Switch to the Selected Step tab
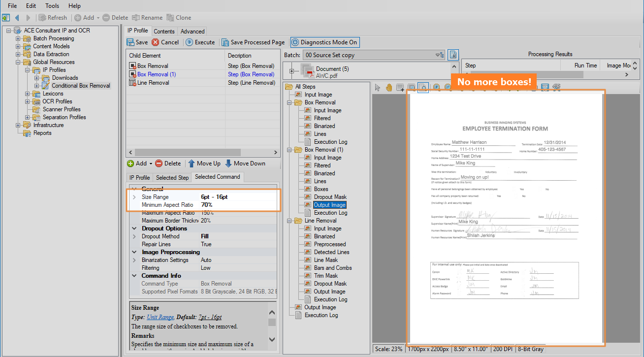Image resolution: width=644 pixels, height=357 pixels. point(172,177)
